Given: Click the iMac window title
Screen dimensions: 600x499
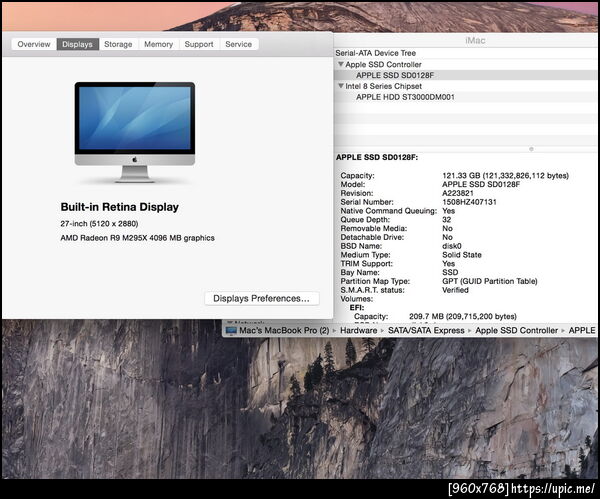Looking at the screenshot, I should 475,41.
